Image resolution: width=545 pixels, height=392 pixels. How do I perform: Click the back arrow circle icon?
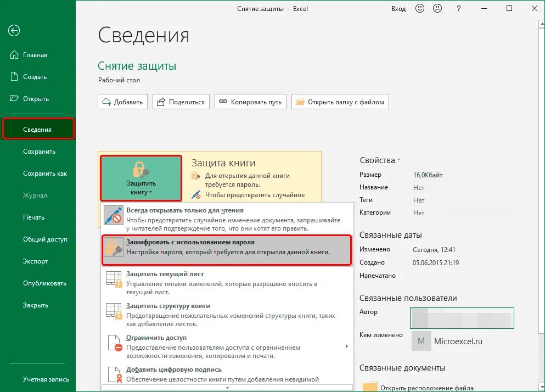(14, 31)
